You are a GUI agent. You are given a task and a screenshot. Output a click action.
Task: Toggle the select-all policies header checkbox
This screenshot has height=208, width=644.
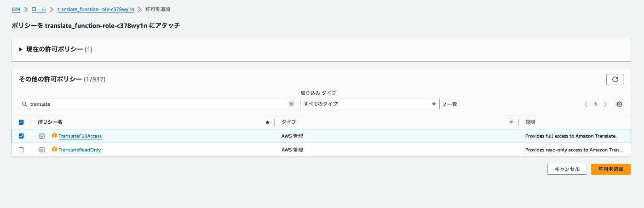click(21, 122)
